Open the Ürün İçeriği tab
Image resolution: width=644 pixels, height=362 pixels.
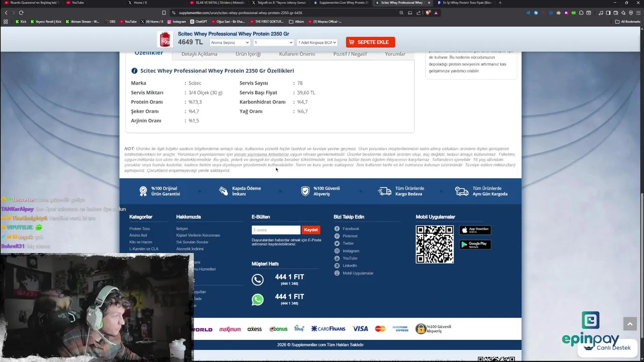[x=248, y=54]
